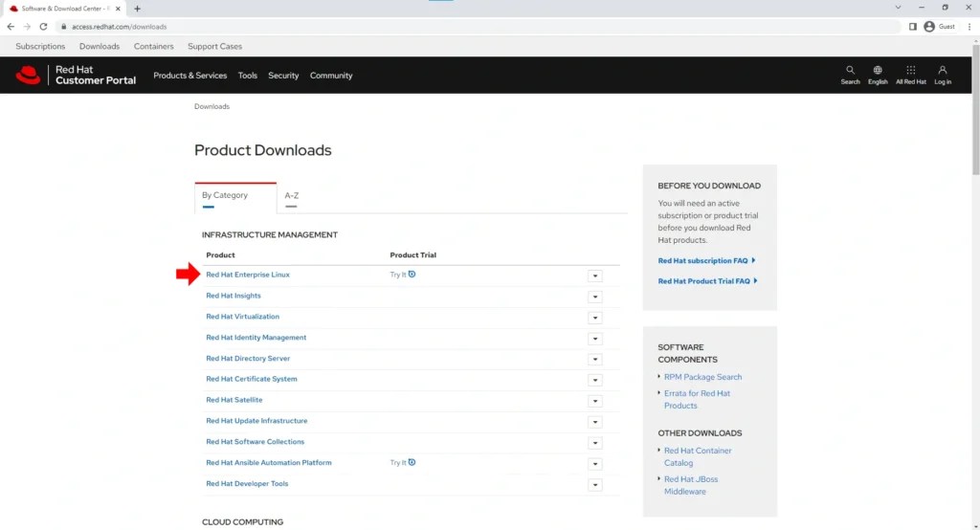Open Red Hat Enterprise Linux link
Image resolution: width=980 pixels, height=530 pixels.
(x=248, y=275)
